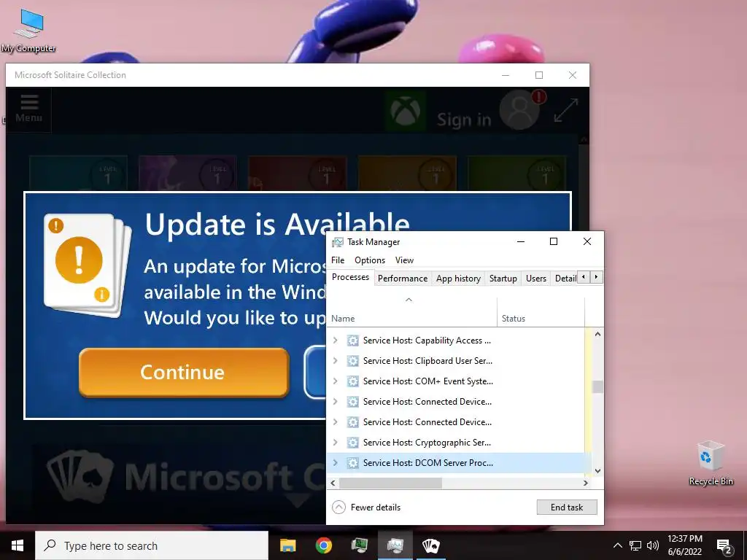Open File Explorer from the taskbar
This screenshot has width=747, height=560.
(287, 545)
